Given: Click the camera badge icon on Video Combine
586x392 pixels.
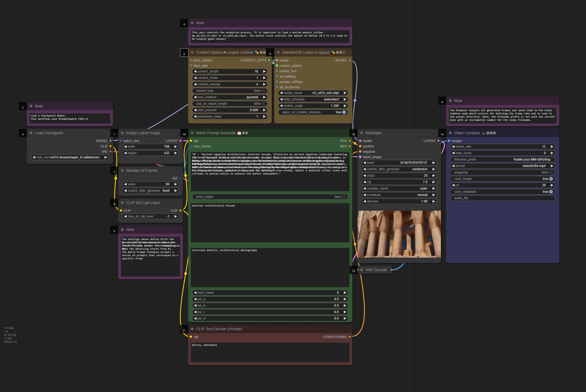Looking at the screenshot, I should 484,133.
